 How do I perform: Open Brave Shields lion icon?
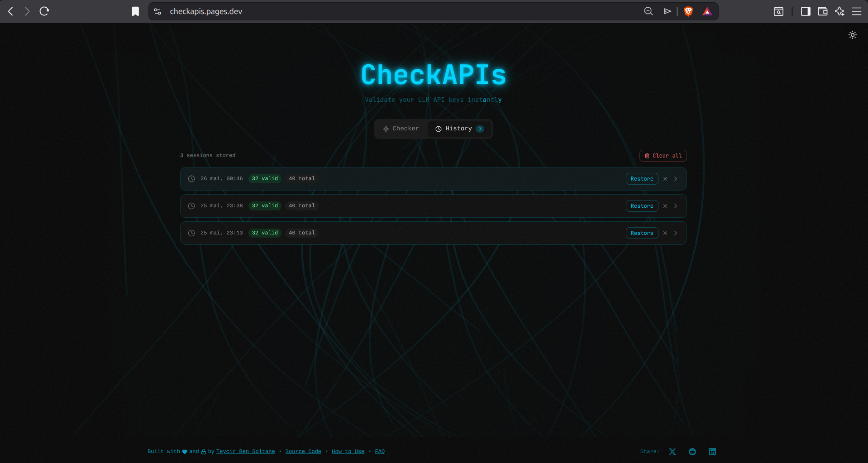click(x=688, y=11)
